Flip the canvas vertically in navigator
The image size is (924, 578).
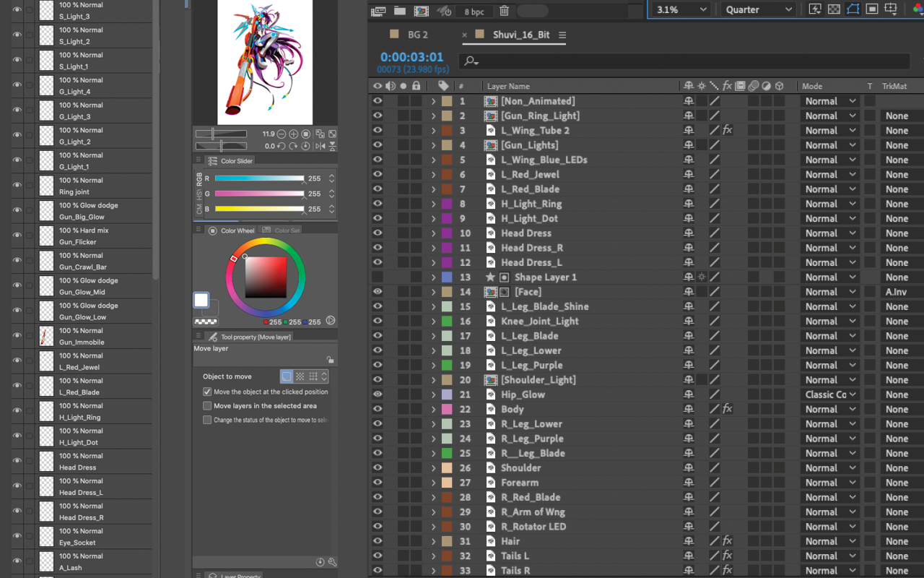[332, 146]
